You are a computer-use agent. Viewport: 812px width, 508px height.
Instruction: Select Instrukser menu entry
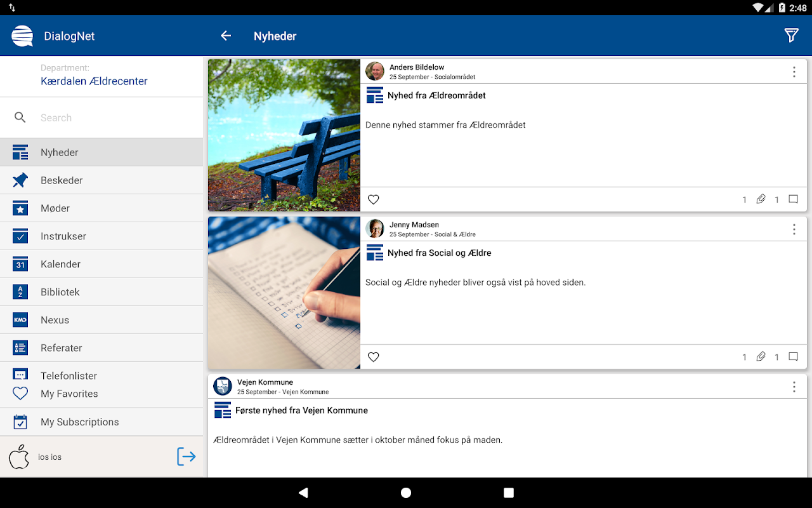point(101,236)
